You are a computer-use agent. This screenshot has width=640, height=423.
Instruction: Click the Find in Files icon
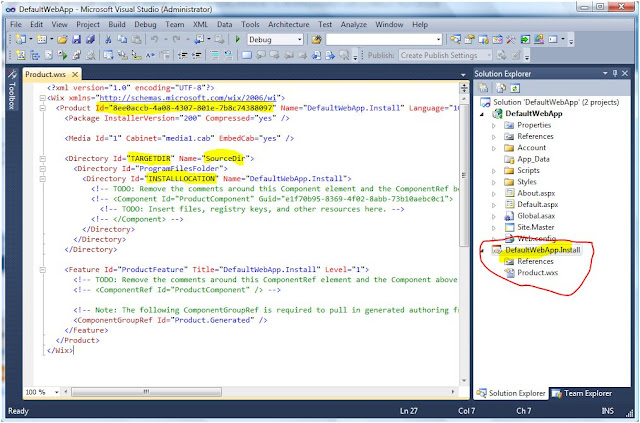click(316, 40)
